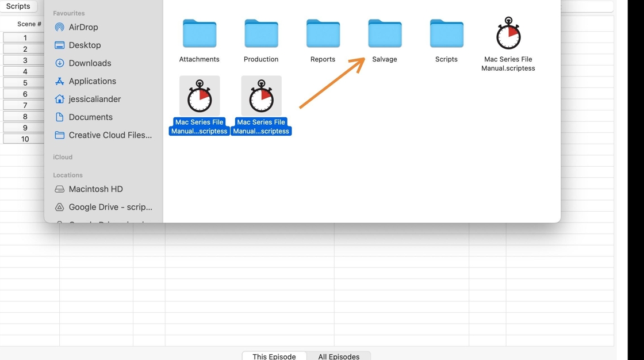The width and height of the screenshot is (644, 360).
Task: Select the Salvage folder
Action: (x=385, y=34)
